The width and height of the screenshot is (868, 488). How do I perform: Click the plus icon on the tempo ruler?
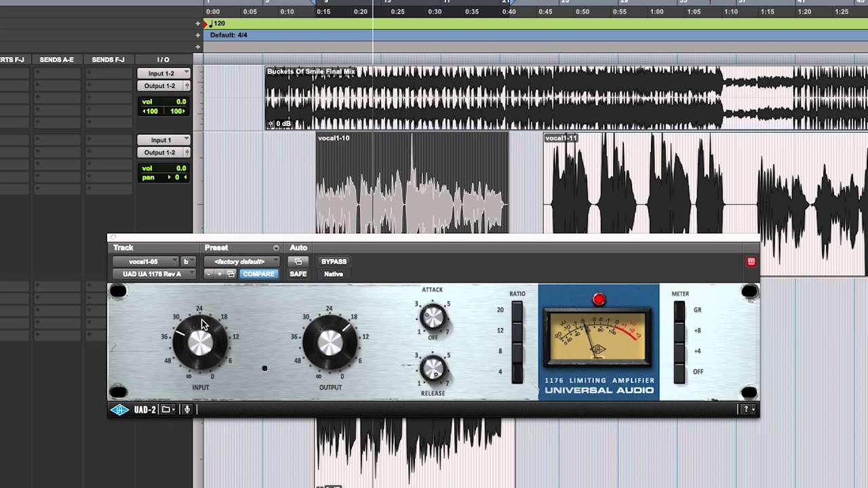coord(198,24)
